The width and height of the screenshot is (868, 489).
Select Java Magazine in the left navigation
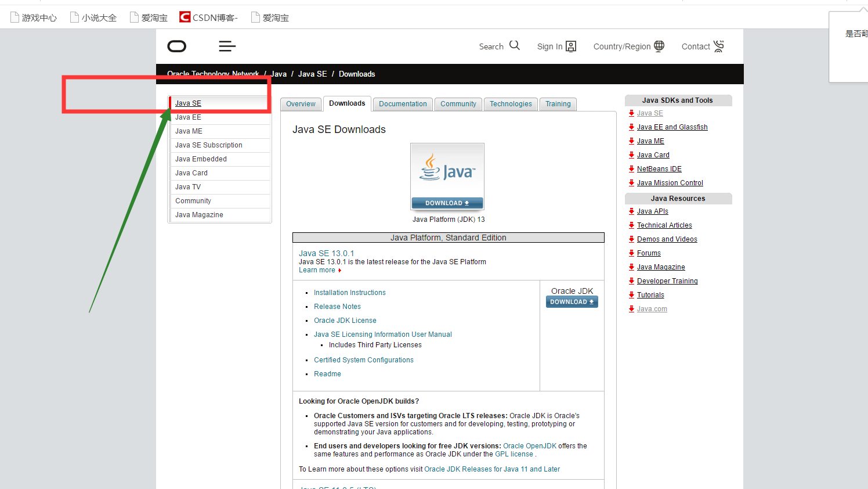(x=199, y=214)
